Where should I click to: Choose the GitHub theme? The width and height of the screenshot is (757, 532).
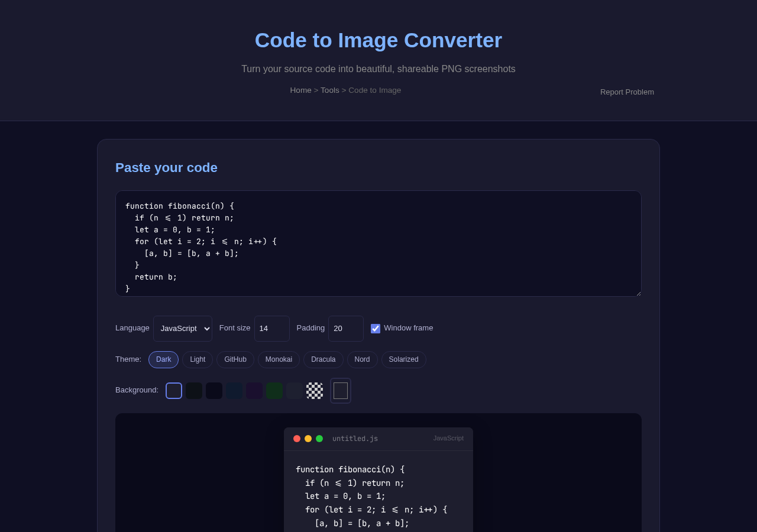(235, 359)
